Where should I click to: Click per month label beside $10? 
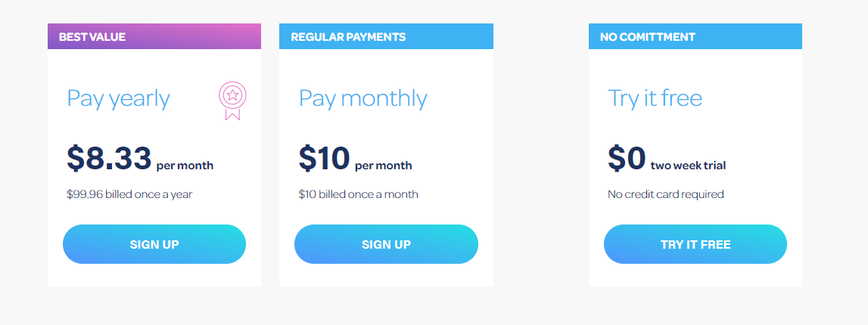click(384, 166)
